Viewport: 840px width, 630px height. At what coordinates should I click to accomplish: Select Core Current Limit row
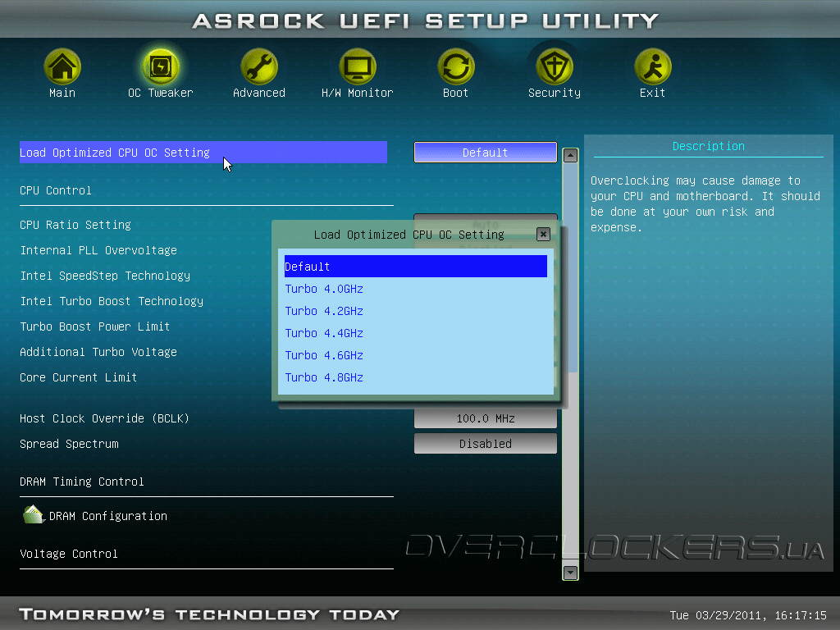click(79, 377)
